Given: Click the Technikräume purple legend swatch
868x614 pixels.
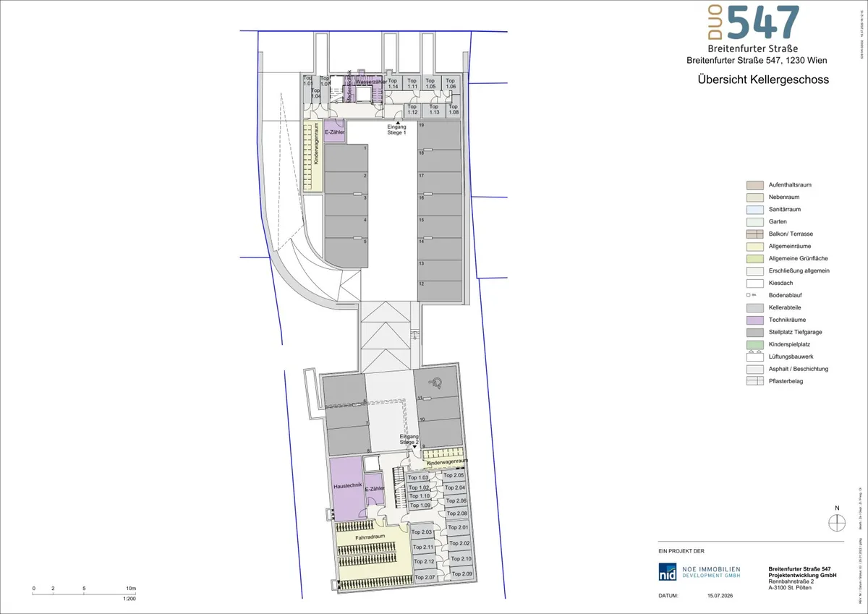Looking at the screenshot, I should pos(755,320).
